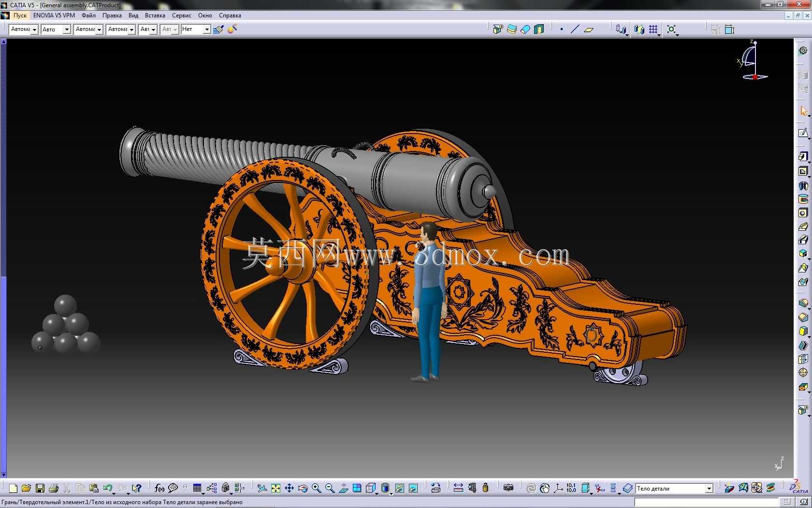This screenshot has width=812, height=508.
Task: Paste with the clipboard icon
Action: point(94,488)
